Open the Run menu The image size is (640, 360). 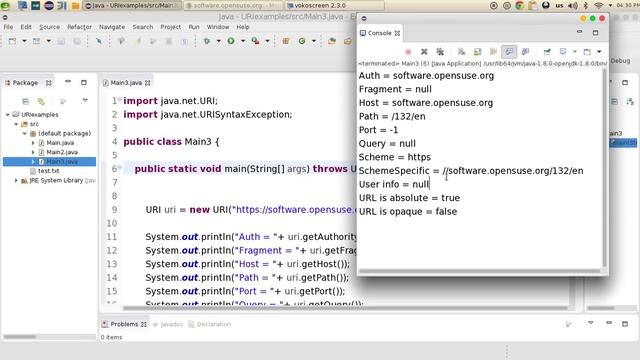pyautogui.click(x=194, y=27)
